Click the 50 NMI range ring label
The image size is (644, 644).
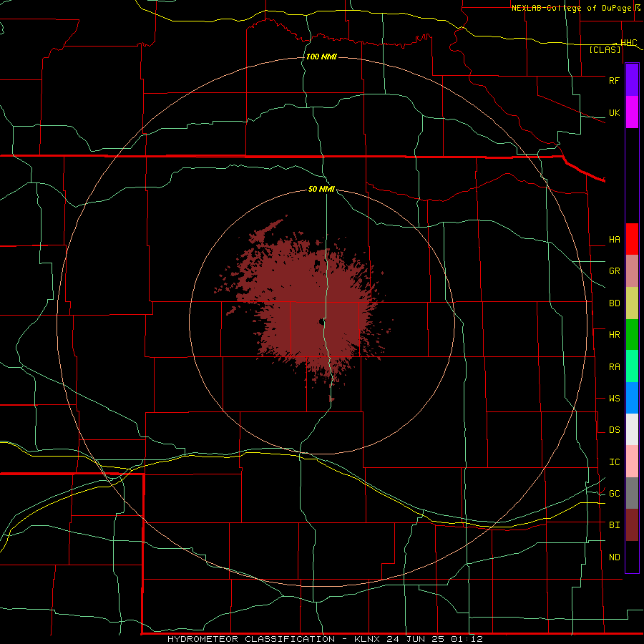(x=321, y=189)
